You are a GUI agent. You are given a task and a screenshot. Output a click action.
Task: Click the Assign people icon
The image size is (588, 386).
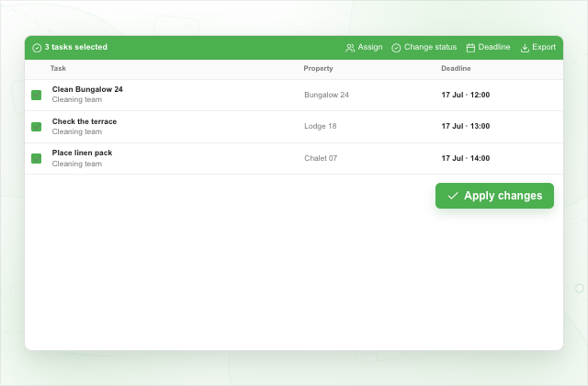click(350, 48)
